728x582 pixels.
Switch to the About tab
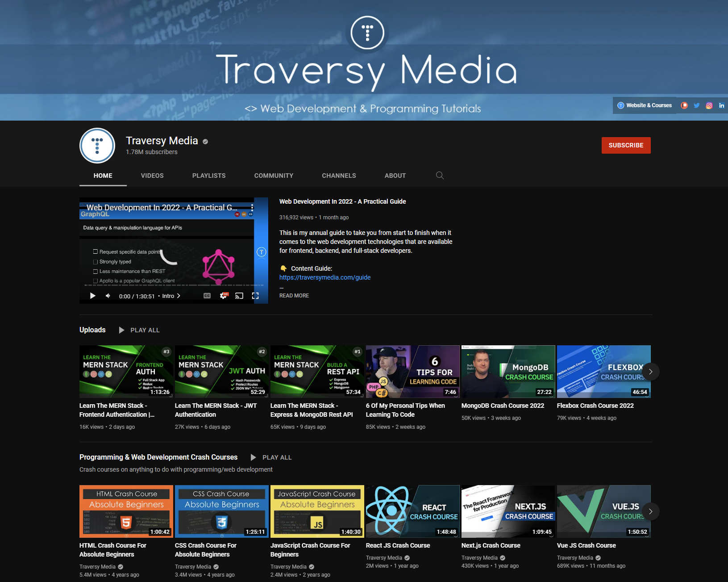coord(395,176)
